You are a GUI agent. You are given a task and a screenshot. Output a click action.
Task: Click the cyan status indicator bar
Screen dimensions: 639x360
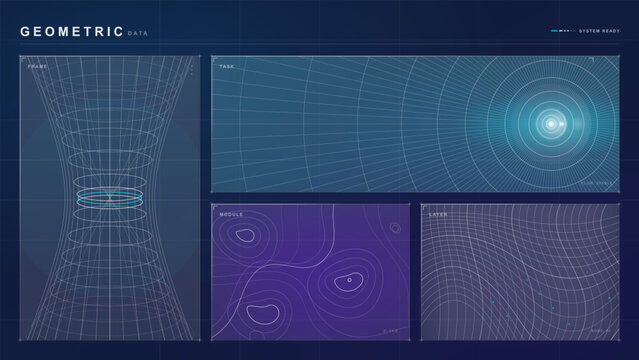[554, 31]
